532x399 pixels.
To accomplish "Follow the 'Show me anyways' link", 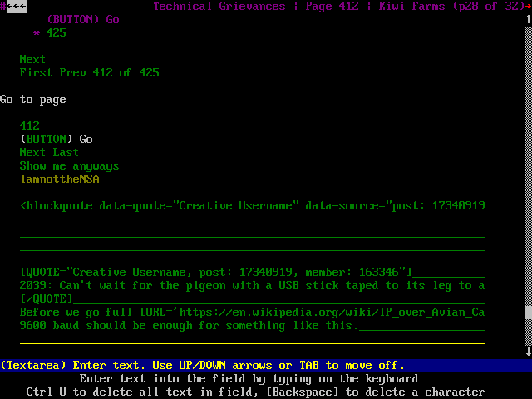I will (69, 166).
